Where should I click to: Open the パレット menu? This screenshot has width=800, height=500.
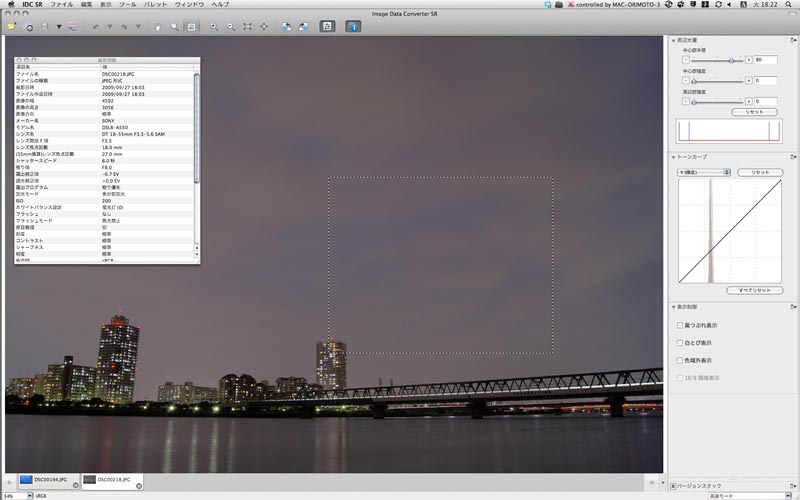tap(155, 4)
